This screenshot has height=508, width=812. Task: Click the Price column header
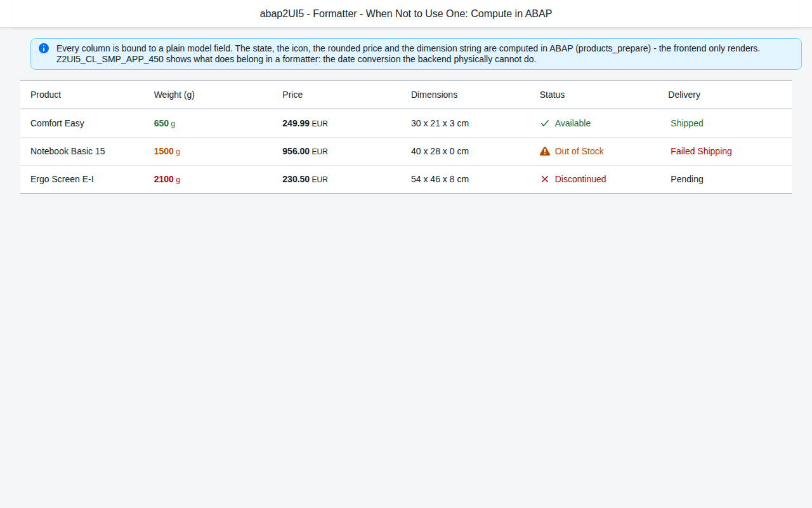292,95
